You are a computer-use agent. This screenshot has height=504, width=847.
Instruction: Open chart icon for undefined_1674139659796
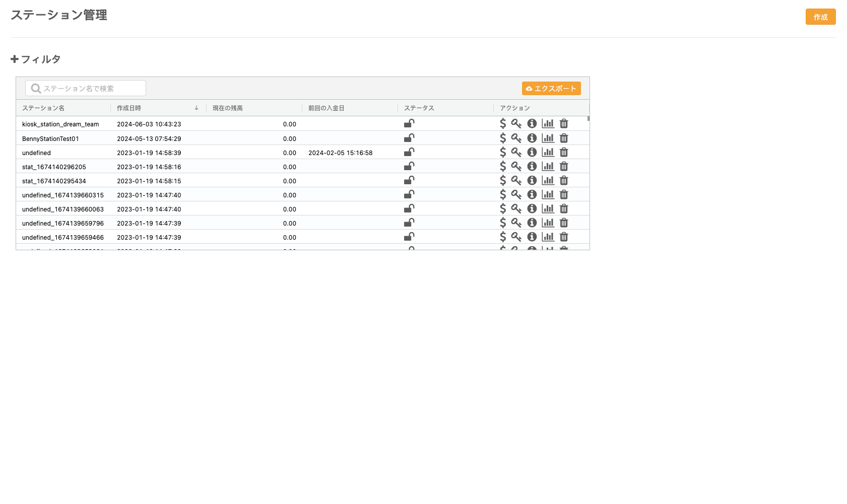click(548, 223)
